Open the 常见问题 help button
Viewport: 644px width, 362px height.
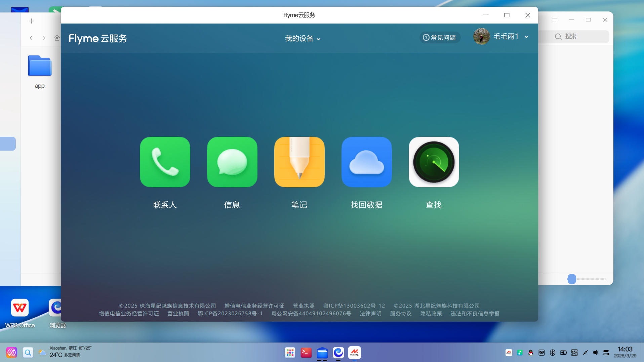click(x=440, y=38)
